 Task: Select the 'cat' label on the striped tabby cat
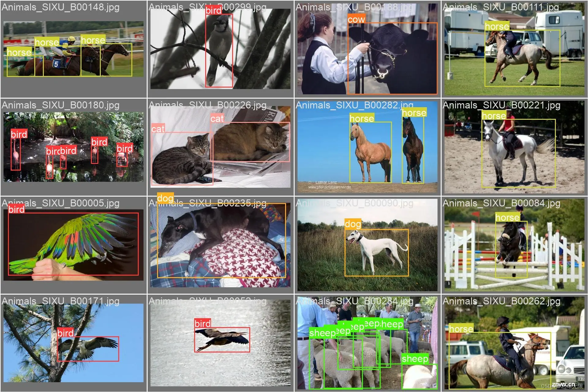click(158, 129)
